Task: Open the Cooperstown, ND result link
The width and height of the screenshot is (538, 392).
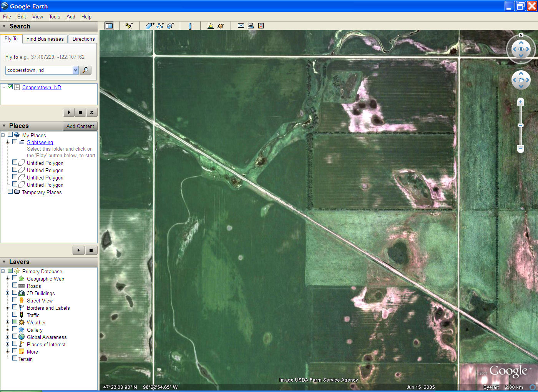Action: pos(42,87)
